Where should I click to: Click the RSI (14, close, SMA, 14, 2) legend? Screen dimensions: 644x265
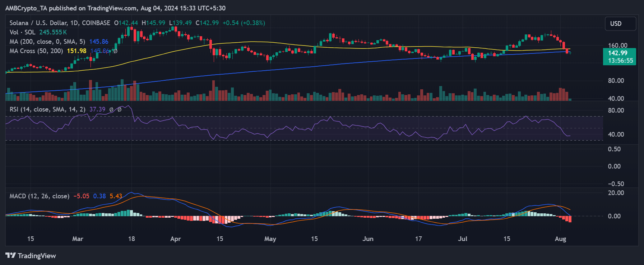(47, 109)
